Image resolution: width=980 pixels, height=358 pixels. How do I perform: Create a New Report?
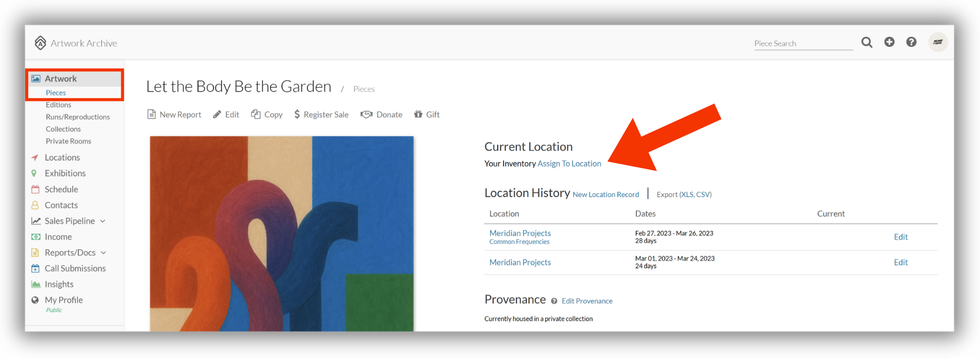174,114
